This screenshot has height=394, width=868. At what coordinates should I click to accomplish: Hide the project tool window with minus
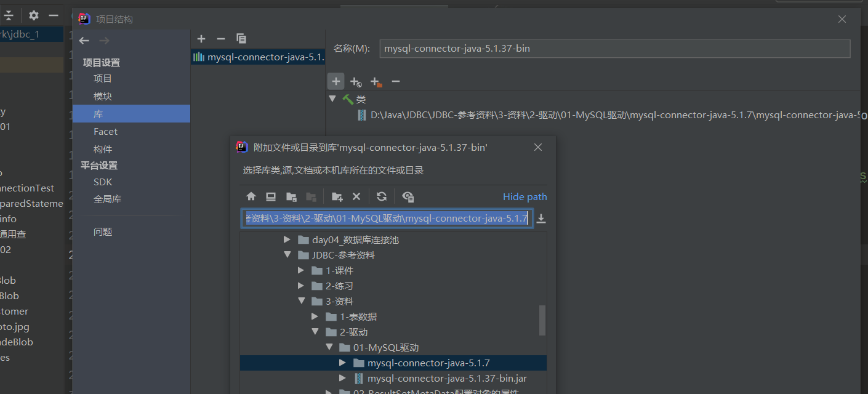[54, 15]
